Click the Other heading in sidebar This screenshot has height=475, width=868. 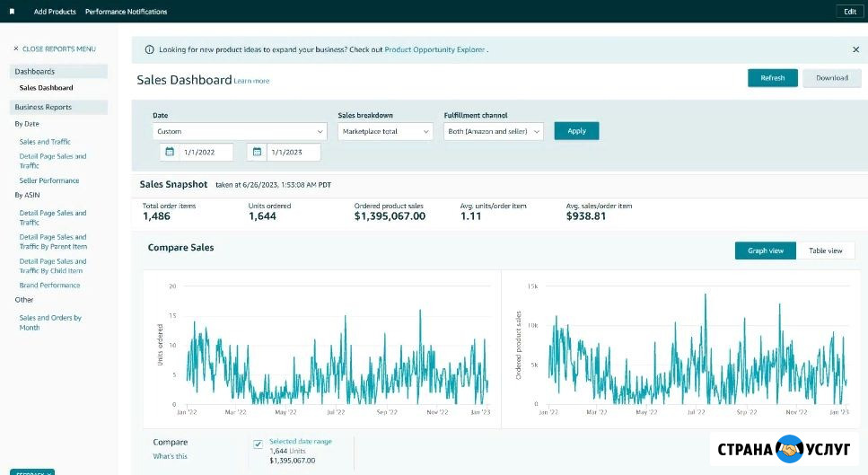[24, 300]
